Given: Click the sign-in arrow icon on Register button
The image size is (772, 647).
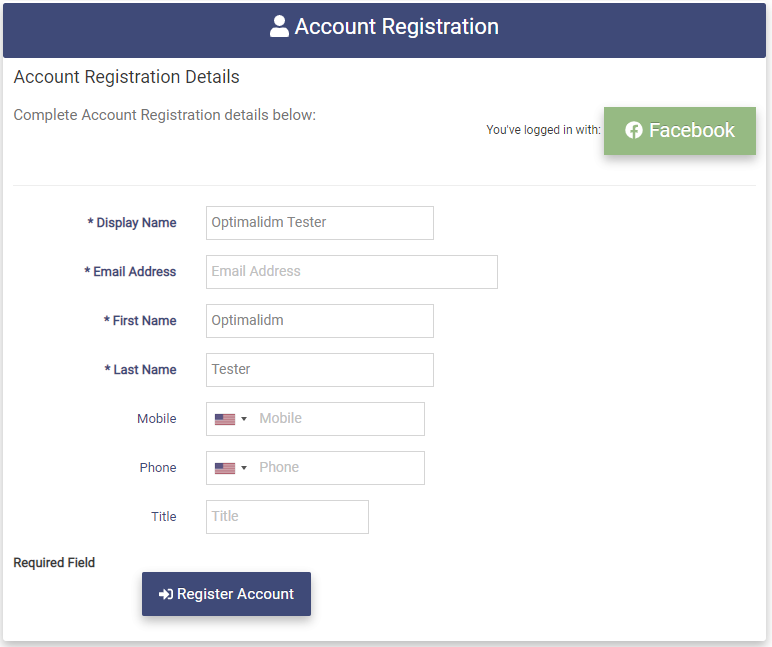Looking at the screenshot, I should point(166,594).
